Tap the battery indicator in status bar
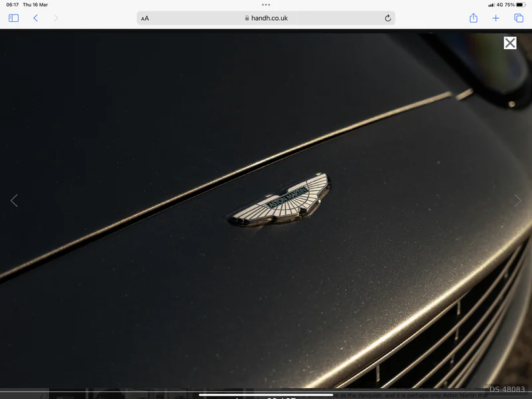Viewport: 532px width, 399px height. tap(521, 5)
